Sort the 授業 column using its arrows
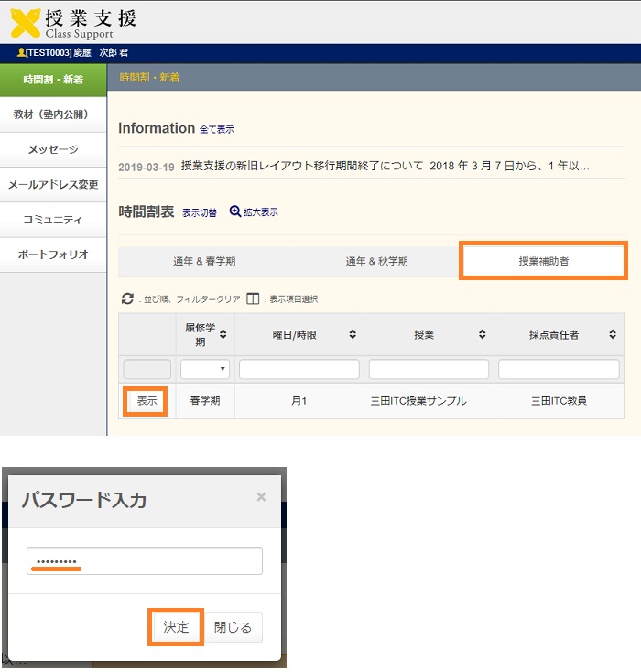 (x=483, y=335)
